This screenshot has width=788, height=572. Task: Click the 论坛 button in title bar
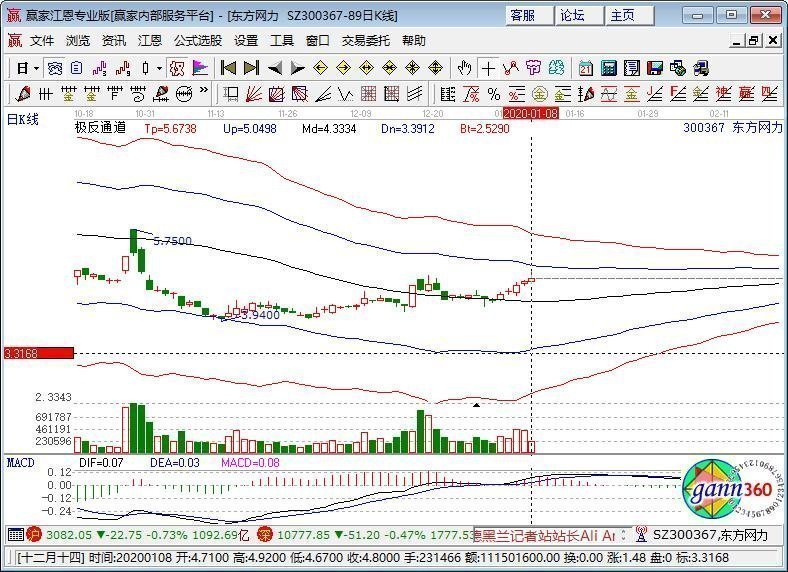[x=579, y=16]
